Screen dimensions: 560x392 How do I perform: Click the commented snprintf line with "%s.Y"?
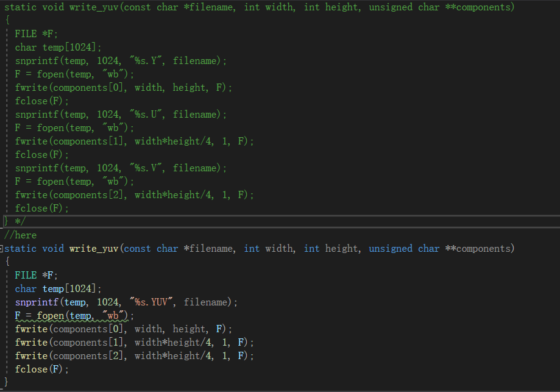121,61
